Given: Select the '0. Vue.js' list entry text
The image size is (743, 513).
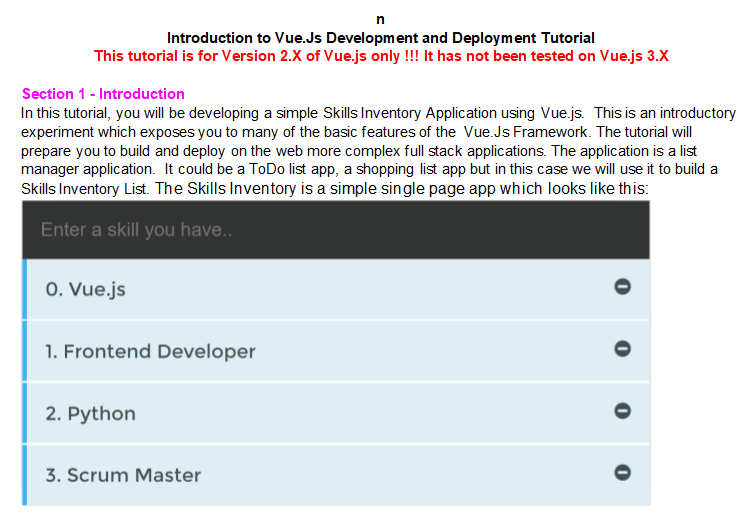Looking at the screenshot, I should point(85,289).
